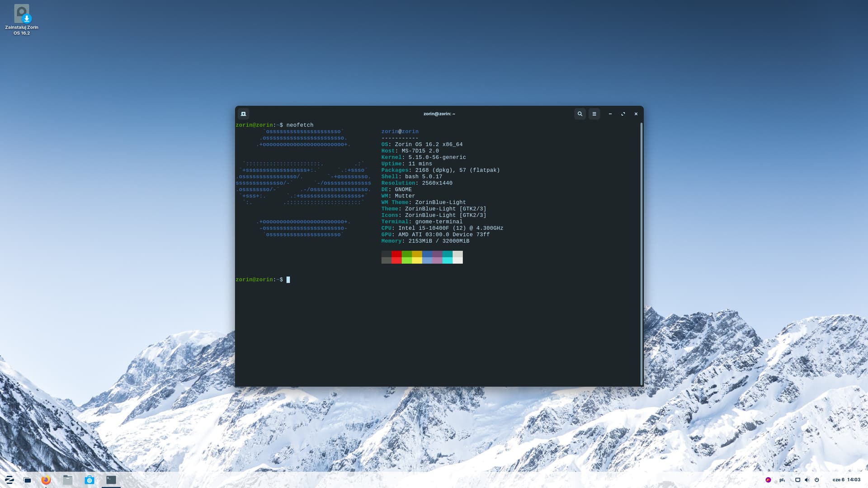Mute sound via the speaker tray icon

(x=807, y=480)
